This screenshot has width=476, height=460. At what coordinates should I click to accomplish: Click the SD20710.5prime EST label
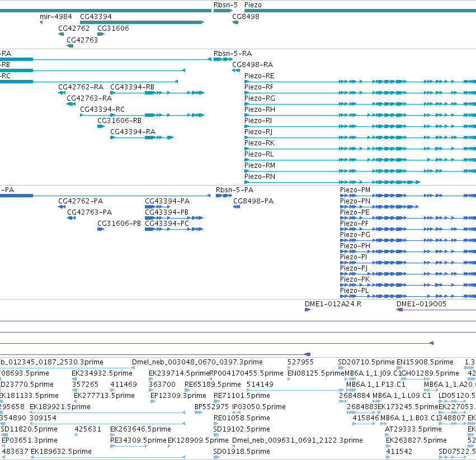pos(366,362)
